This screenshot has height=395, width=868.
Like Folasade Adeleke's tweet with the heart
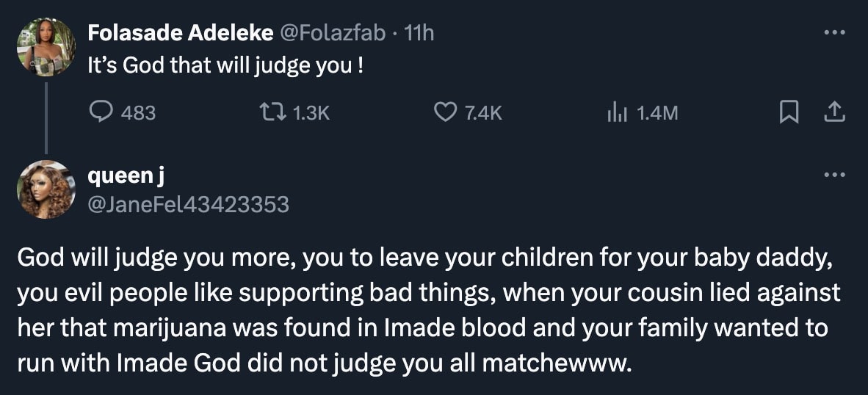pyautogui.click(x=445, y=112)
